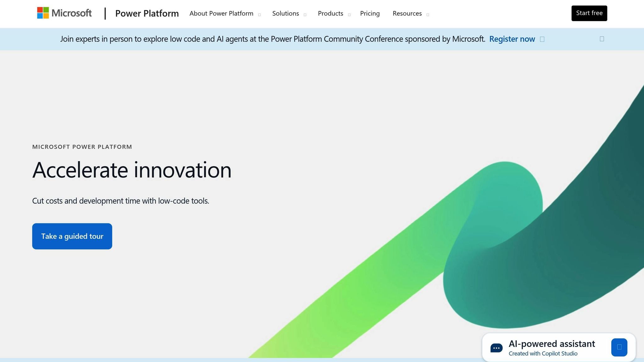Click Created with Copilot Studio text
Viewport: 644px width, 362px height.
coord(543,353)
